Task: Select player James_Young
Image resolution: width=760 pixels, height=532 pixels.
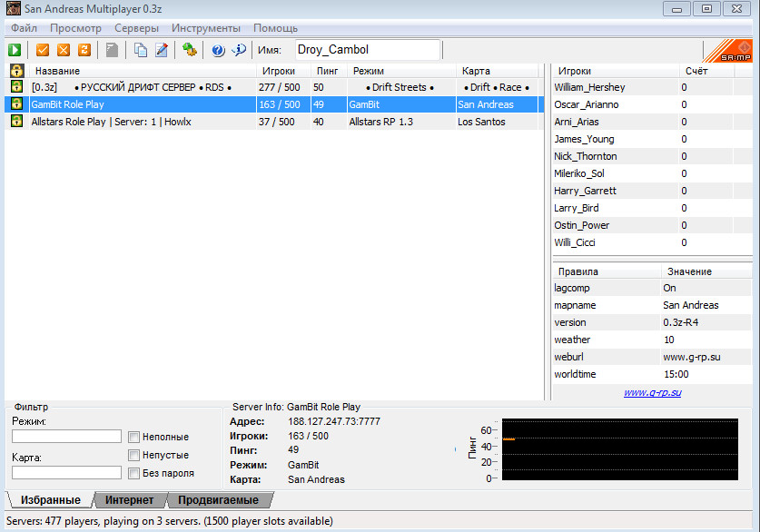Action: (652, 139)
